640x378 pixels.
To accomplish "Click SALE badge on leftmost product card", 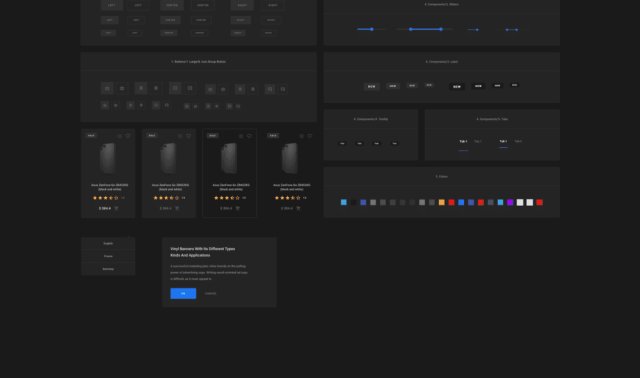I will click(91, 135).
